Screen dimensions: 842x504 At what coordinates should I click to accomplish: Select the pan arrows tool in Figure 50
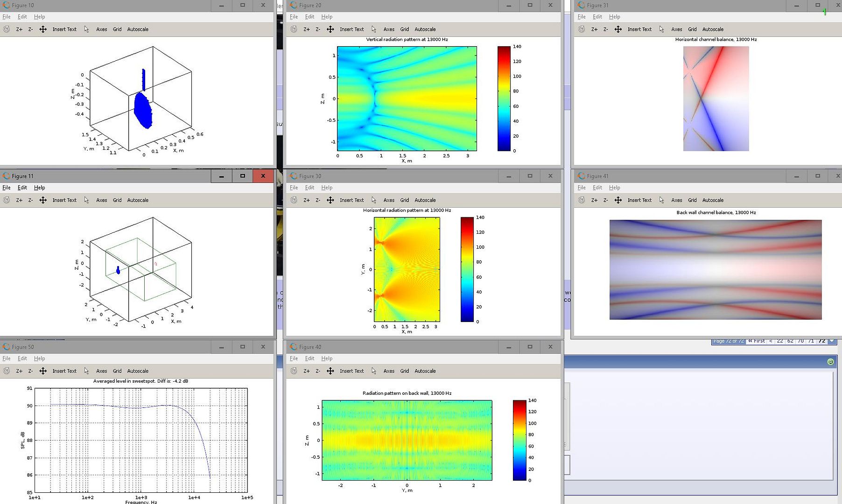coord(43,371)
